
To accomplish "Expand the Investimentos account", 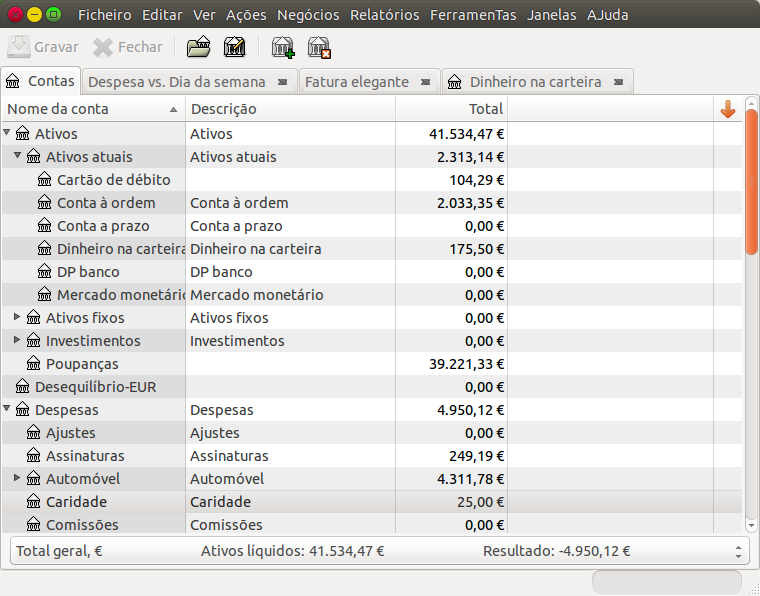I will tap(18, 341).
